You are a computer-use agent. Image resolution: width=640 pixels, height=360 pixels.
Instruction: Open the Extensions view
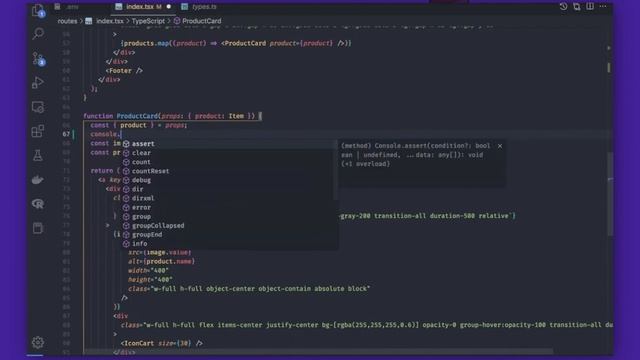(38, 131)
